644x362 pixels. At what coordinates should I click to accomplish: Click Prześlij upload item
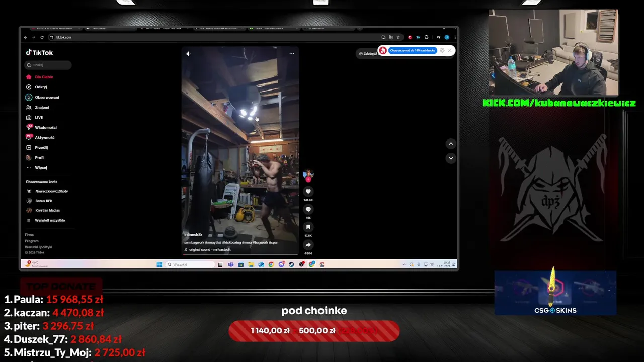tap(37, 147)
